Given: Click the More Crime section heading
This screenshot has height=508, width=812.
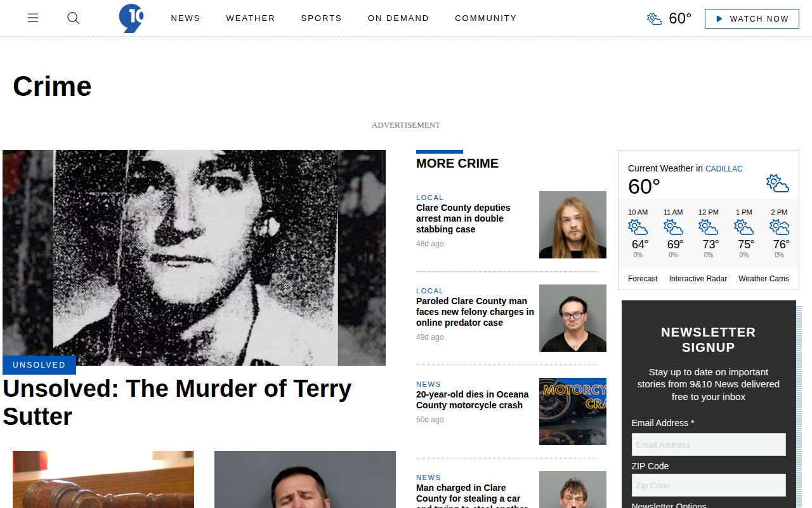Looking at the screenshot, I should pyautogui.click(x=457, y=163).
